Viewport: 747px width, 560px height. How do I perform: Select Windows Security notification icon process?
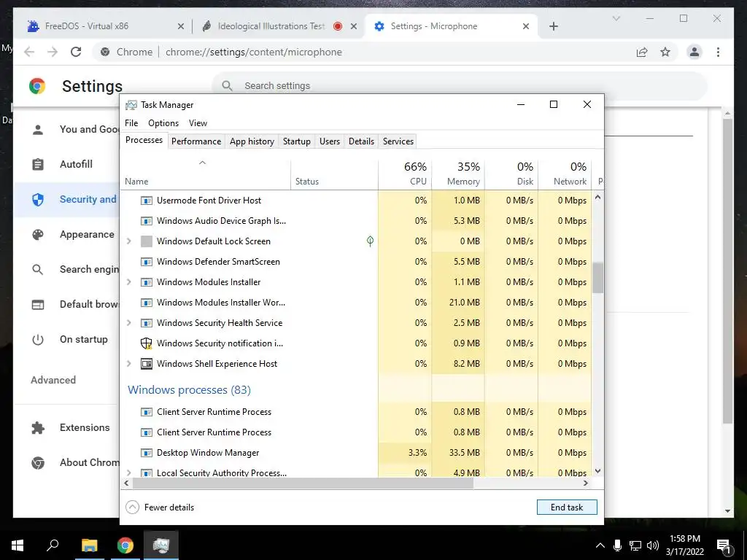356,343
